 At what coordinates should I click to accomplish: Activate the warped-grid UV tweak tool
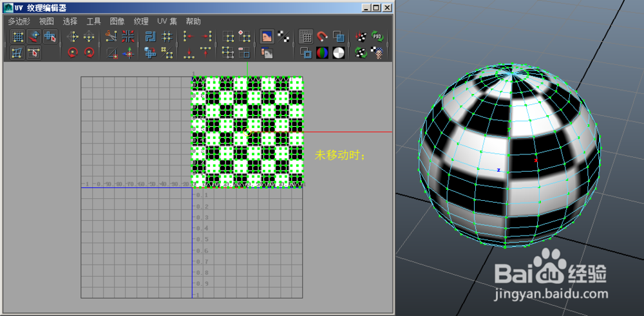(x=17, y=53)
